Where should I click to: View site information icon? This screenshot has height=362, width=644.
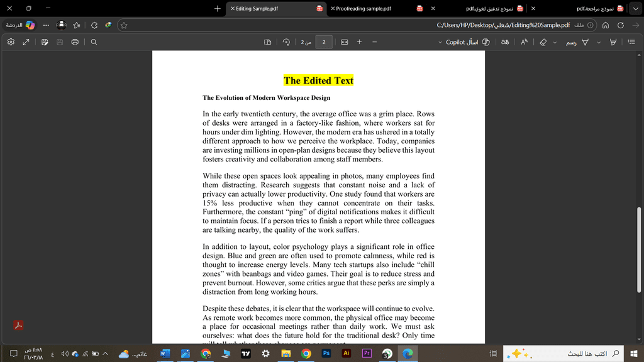590,25
